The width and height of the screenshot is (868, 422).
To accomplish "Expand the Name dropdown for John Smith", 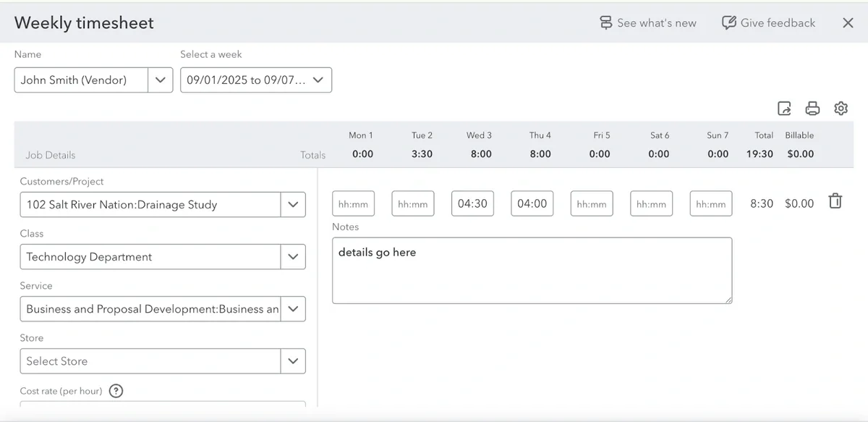I will coord(161,80).
